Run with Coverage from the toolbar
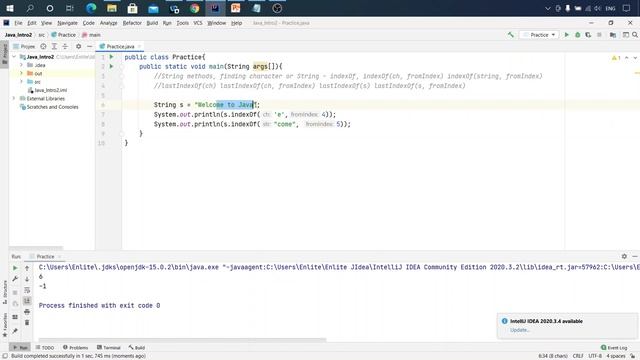Screen dimensions: 640x360 [588, 35]
